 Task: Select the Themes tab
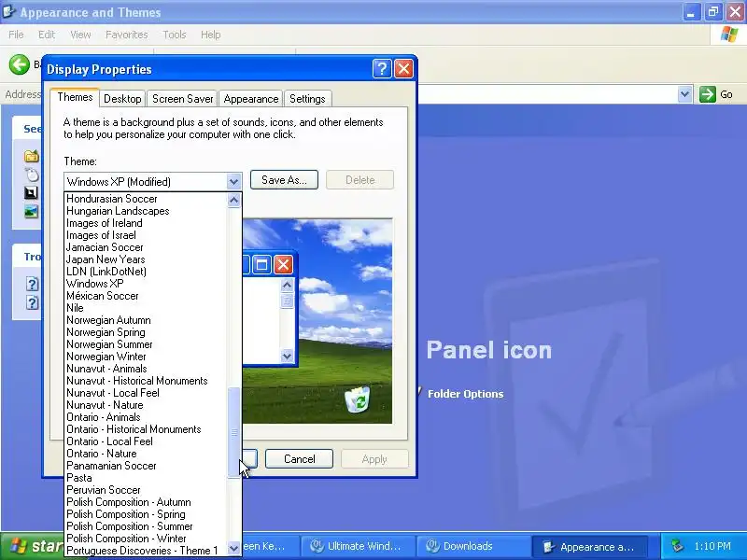click(x=75, y=97)
